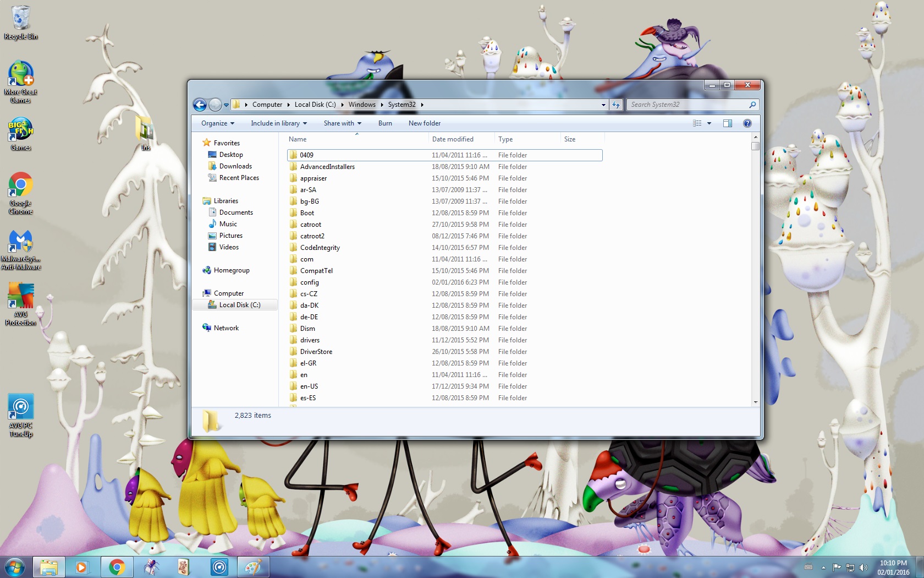Select the en-US folder
The width and height of the screenshot is (924, 578).
[309, 386]
